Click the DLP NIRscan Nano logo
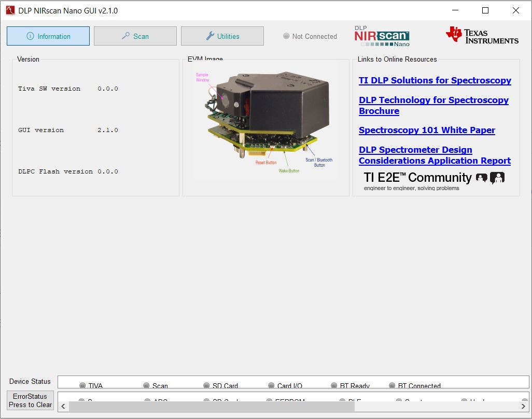 tap(382, 36)
